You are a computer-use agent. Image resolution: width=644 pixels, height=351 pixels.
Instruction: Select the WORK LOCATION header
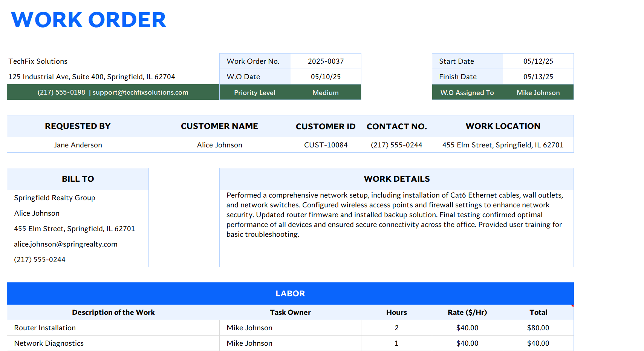click(x=503, y=126)
